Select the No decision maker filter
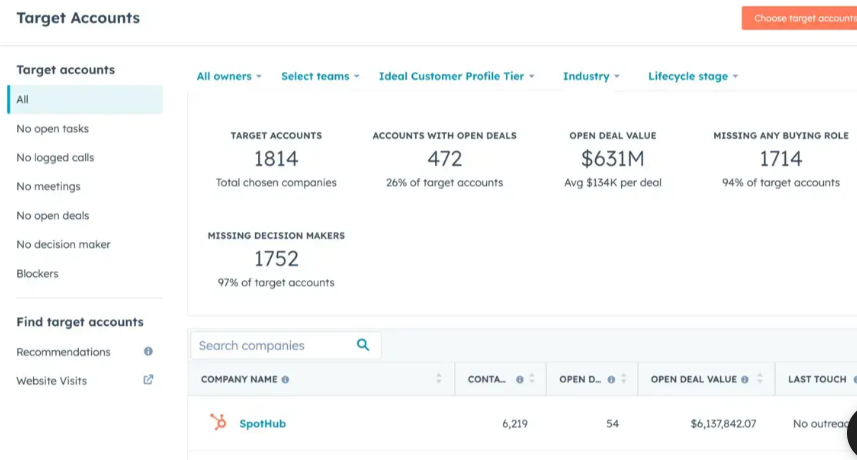Screen dimensions: 857x460 pos(63,245)
